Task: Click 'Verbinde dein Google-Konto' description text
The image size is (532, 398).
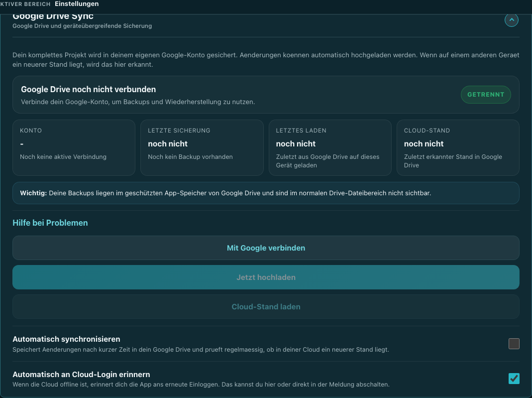Action: 138,102
